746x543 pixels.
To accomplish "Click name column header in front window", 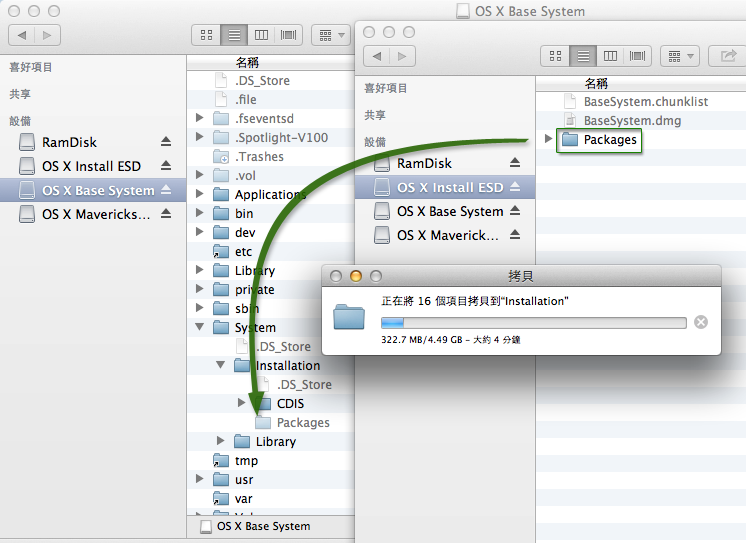I will pyautogui.click(x=640, y=84).
